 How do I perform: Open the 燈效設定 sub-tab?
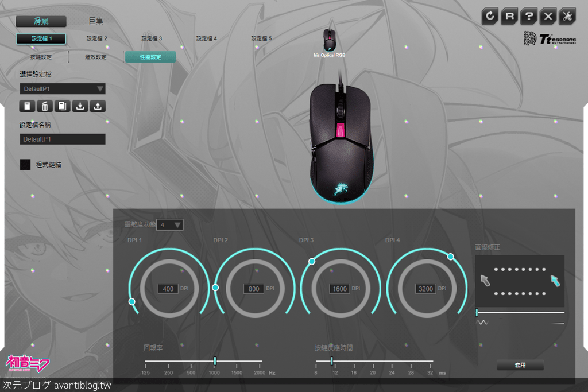point(96,57)
